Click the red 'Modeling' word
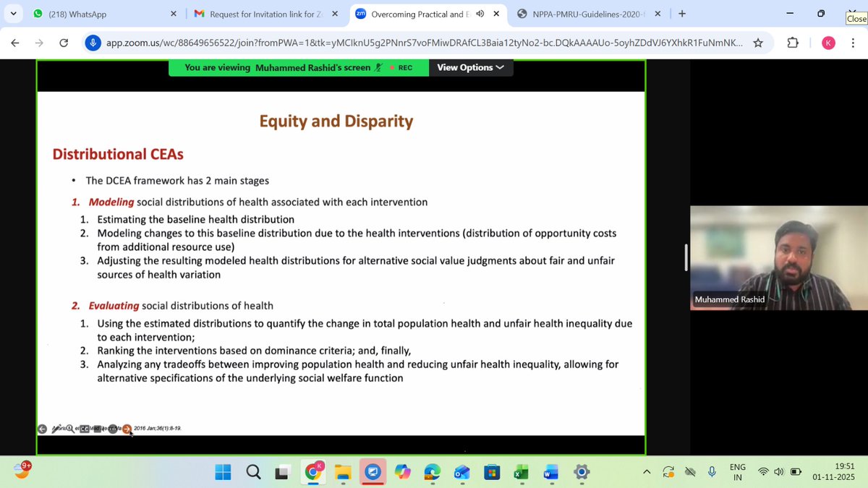Image resolution: width=868 pixels, height=488 pixels. click(111, 202)
